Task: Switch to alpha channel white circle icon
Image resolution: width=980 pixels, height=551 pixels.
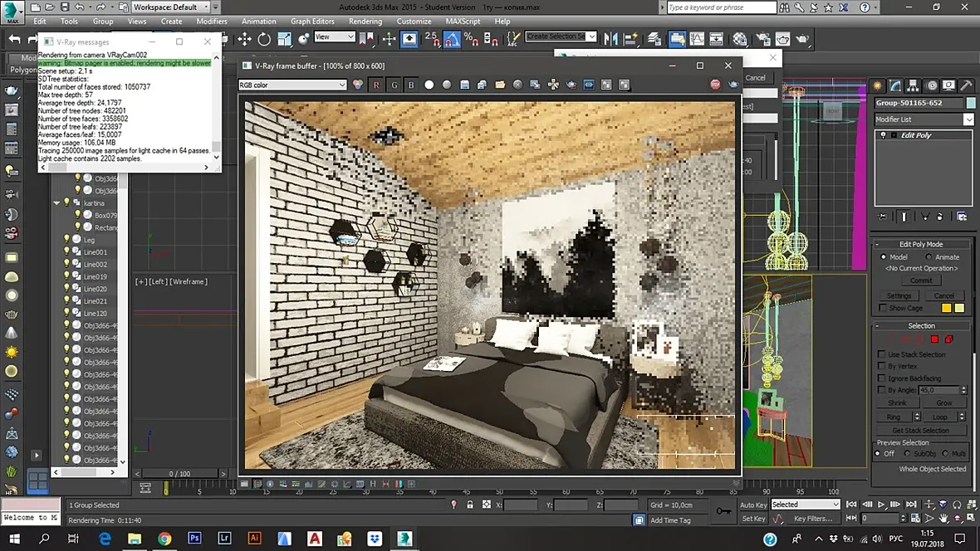Action: pyautogui.click(x=429, y=85)
